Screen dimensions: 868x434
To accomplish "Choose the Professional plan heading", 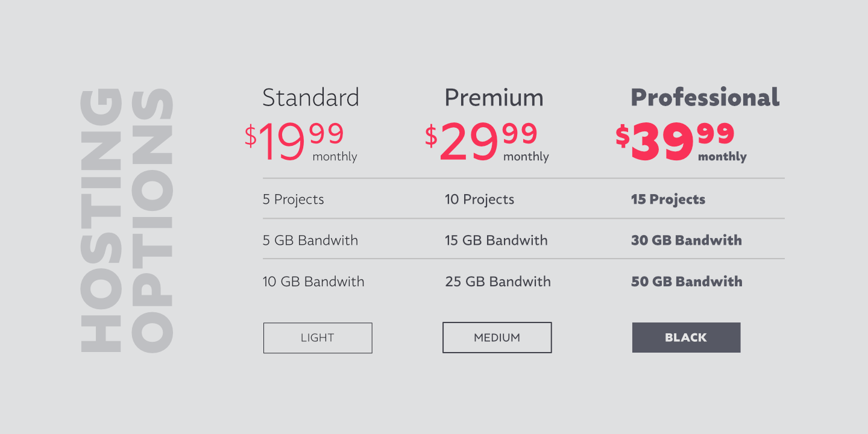I will click(x=705, y=98).
